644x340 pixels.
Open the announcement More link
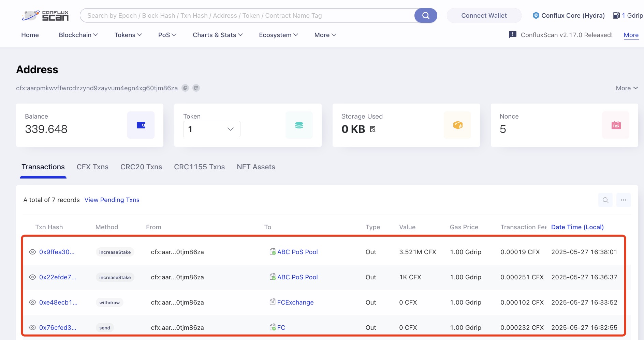coord(631,35)
